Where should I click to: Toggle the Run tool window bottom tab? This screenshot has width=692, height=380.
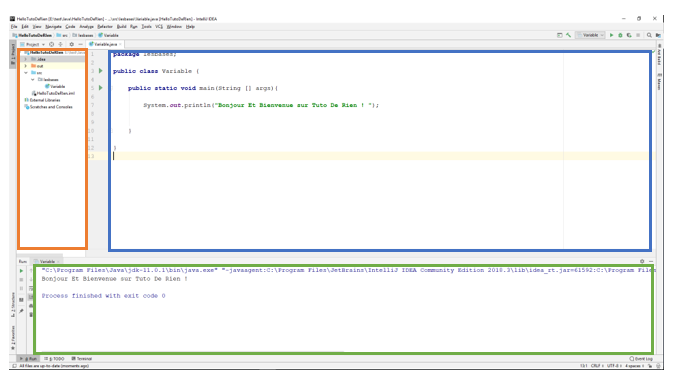click(x=29, y=359)
